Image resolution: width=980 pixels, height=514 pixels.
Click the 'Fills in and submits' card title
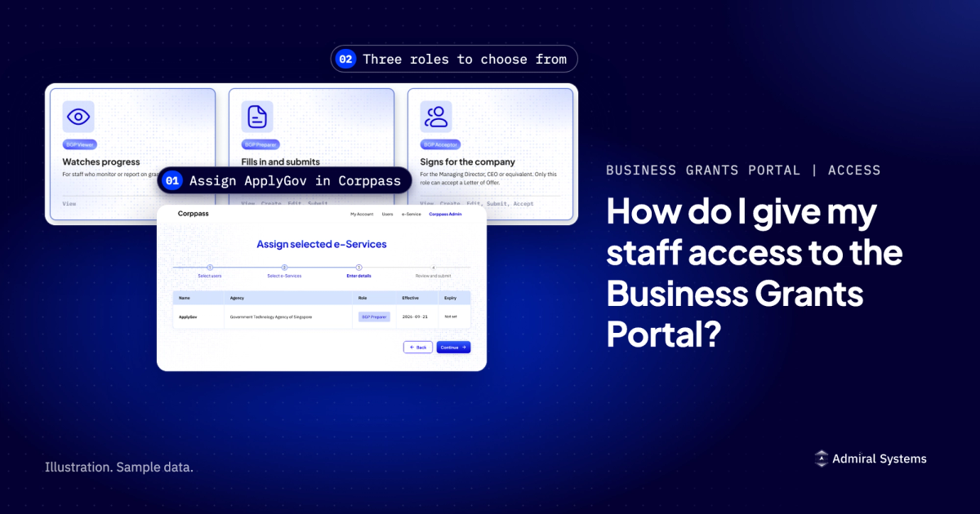click(x=280, y=162)
